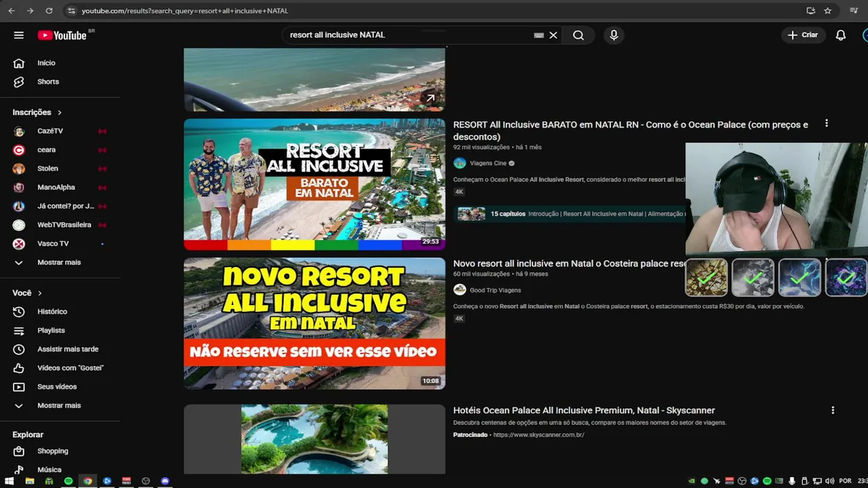Open NVIDIA tray icon

[692, 481]
